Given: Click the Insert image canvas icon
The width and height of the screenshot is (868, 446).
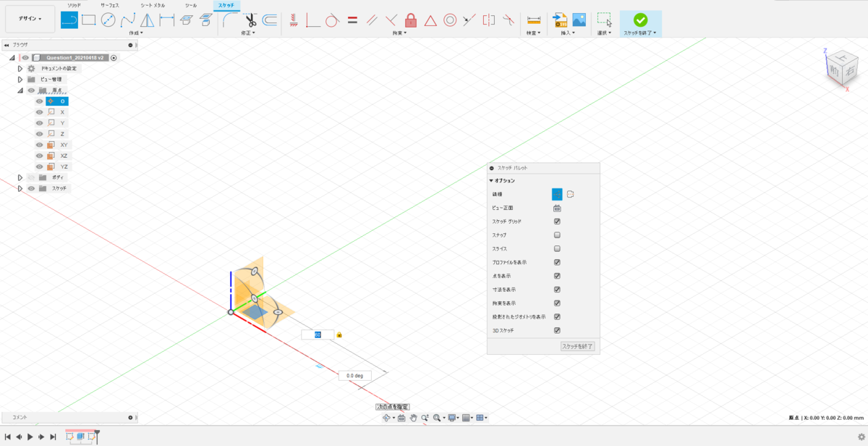Looking at the screenshot, I should click(x=579, y=20).
